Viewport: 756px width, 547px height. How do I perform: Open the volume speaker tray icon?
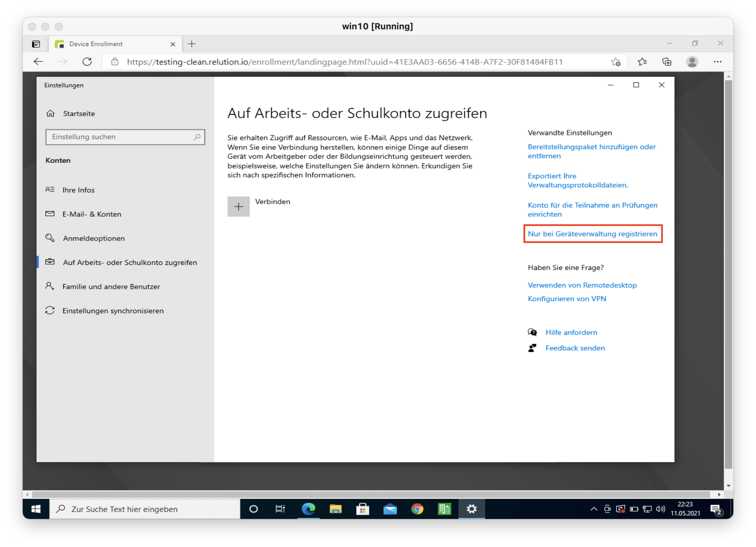click(660, 509)
